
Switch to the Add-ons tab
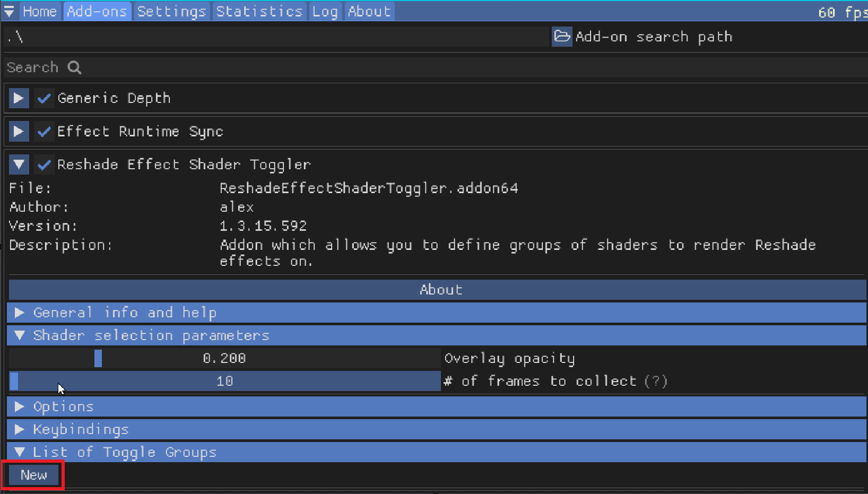pyautogui.click(x=97, y=11)
